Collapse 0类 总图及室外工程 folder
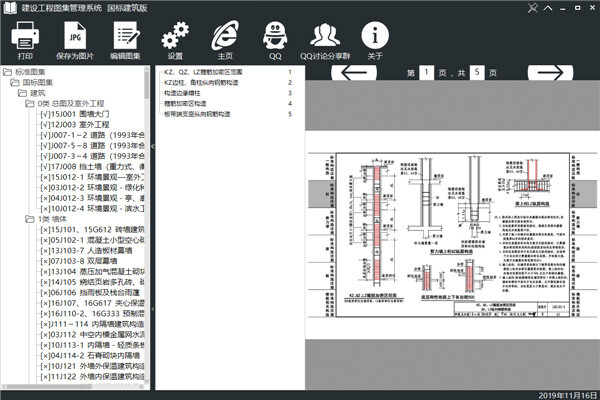 (29, 103)
